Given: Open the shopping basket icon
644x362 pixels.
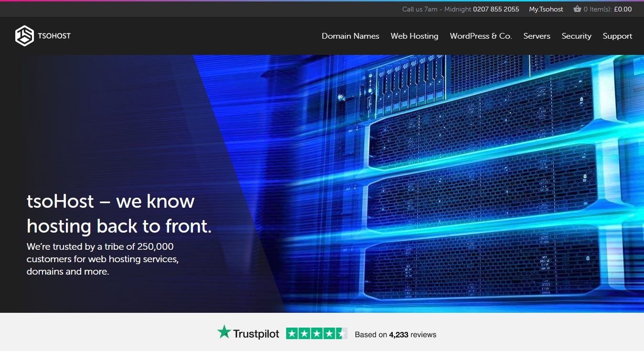Looking at the screenshot, I should 577,9.
